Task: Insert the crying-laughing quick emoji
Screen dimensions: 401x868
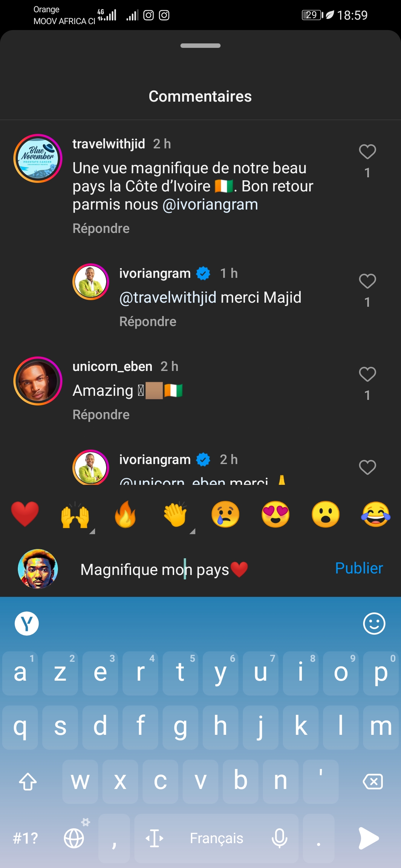Action: (376, 514)
